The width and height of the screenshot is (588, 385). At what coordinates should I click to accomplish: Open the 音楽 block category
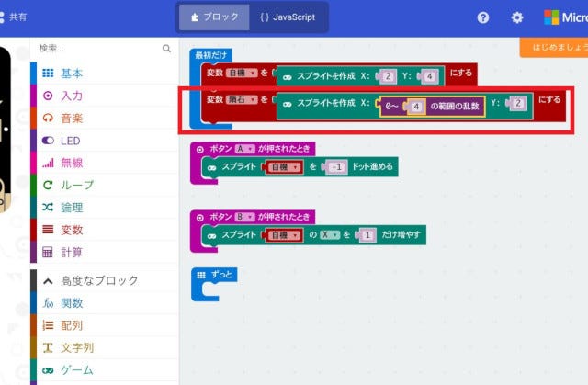coord(72,118)
